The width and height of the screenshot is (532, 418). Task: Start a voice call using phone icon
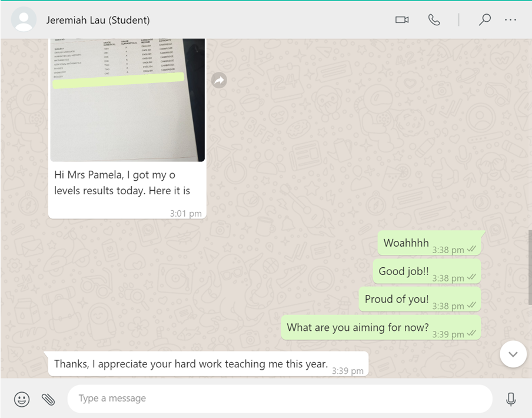[x=434, y=20]
